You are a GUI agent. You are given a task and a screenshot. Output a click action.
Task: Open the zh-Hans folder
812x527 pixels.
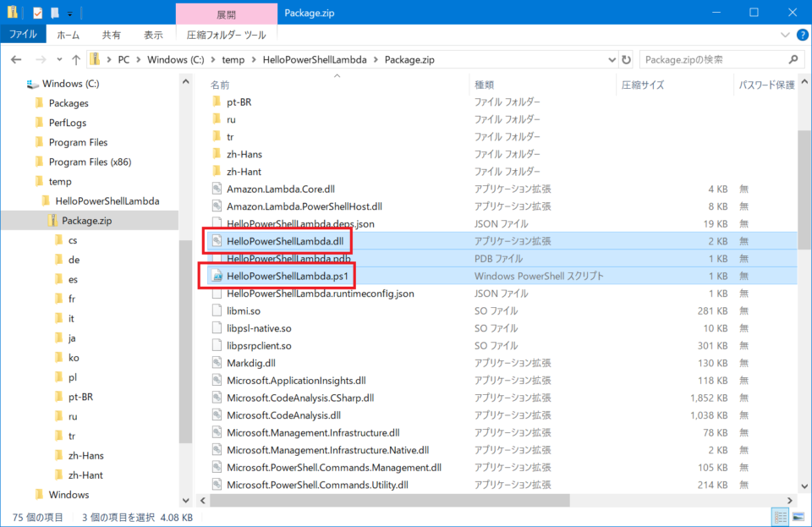coord(244,153)
